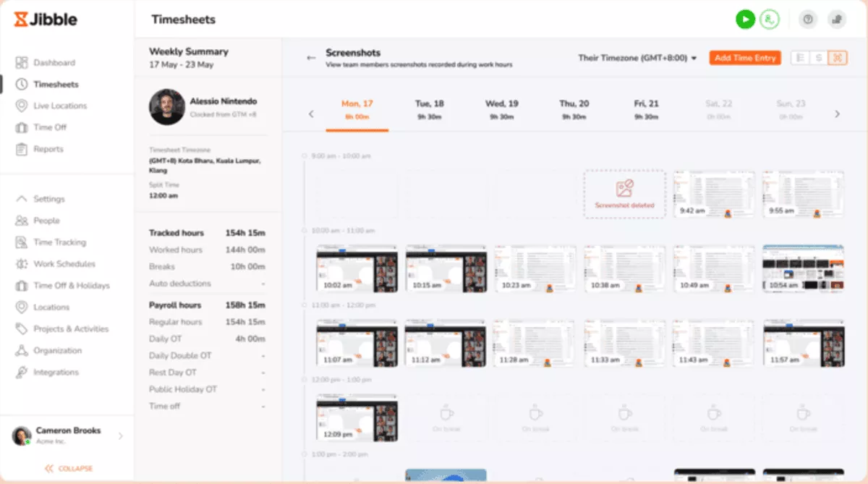Open the help question mark icon
This screenshot has height=484, width=868.
[808, 20]
